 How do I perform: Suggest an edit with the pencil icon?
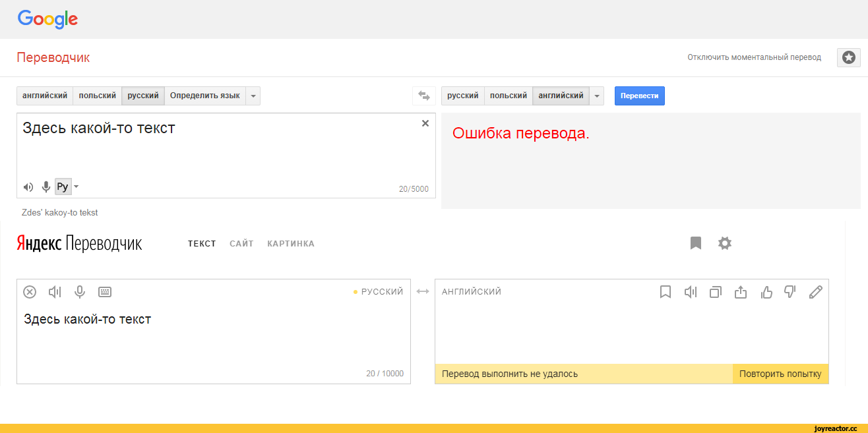pyautogui.click(x=816, y=292)
